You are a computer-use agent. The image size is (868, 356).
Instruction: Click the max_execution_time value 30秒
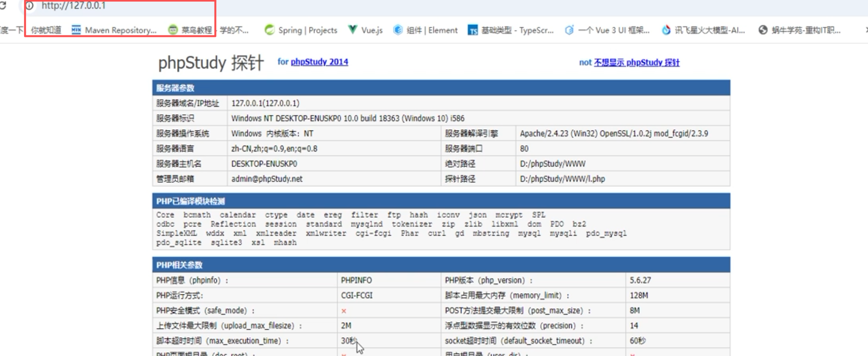(348, 341)
